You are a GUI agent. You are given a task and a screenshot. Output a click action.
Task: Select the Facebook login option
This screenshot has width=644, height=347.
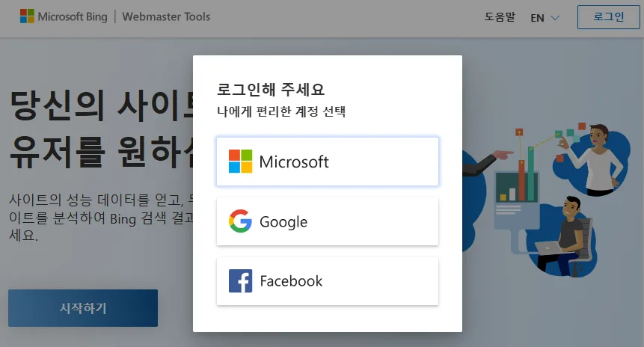[x=328, y=281]
